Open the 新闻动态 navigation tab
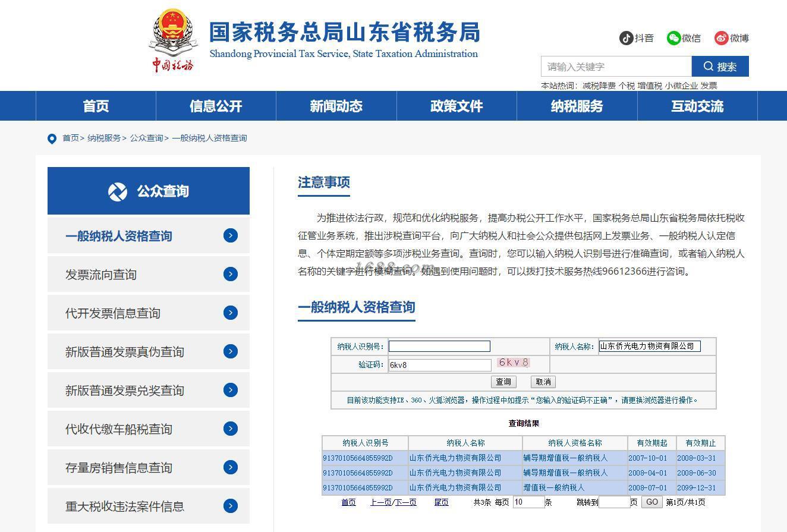 point(336,106)
